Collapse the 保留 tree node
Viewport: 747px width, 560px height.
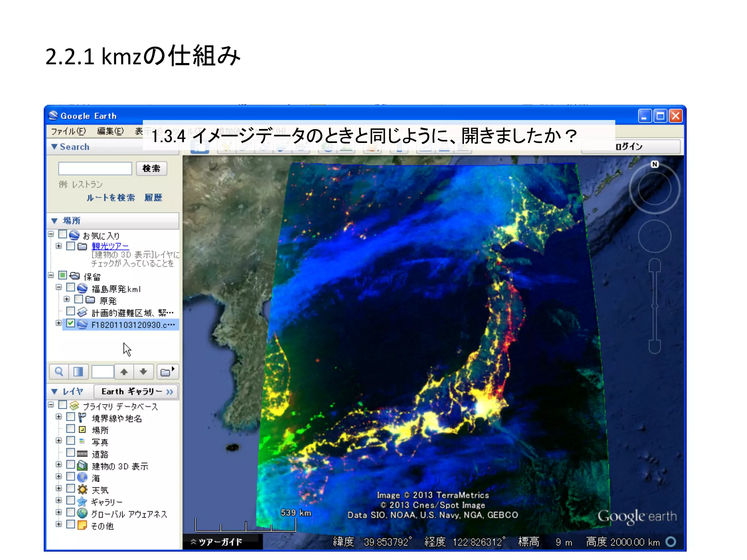pos(51,275)
